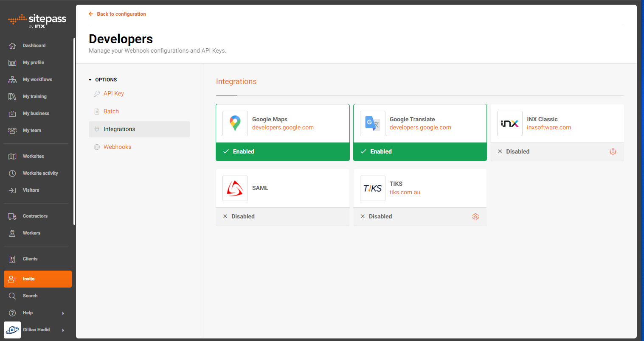
Task: Collapse the OPTIONS section
Action: coord(90,79)
